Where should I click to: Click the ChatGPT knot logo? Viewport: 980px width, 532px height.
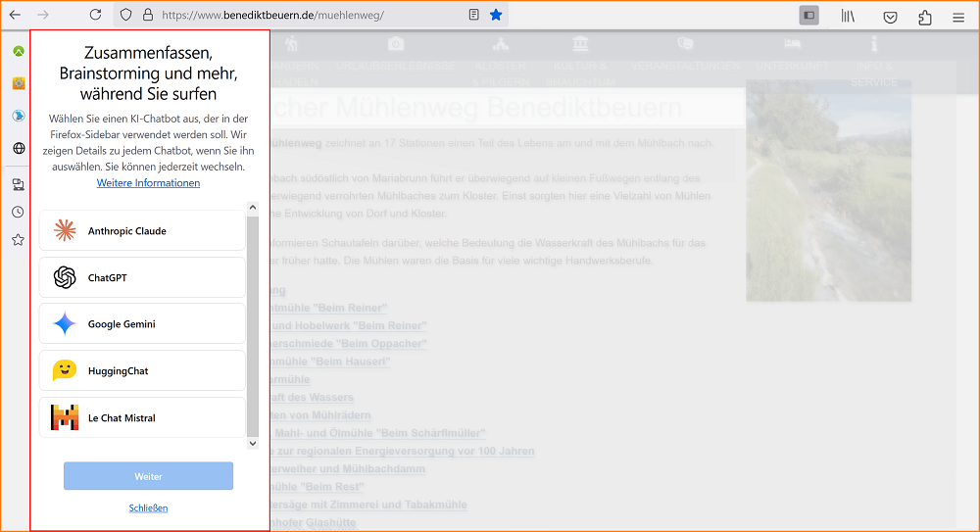[65, 277]
